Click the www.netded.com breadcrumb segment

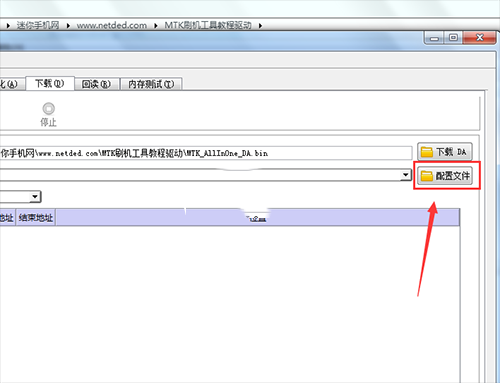click(112, 25)
